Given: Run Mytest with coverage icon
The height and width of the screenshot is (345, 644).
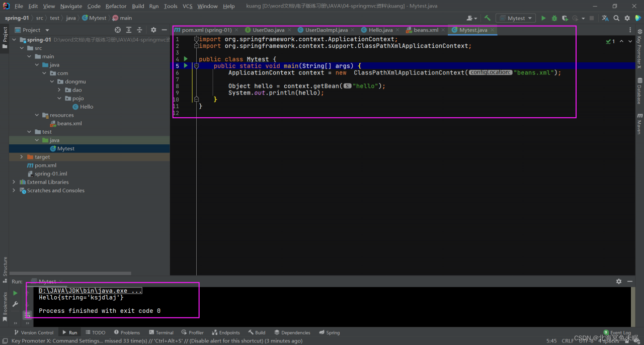Looking at the screenshot, I should point(565,18).
